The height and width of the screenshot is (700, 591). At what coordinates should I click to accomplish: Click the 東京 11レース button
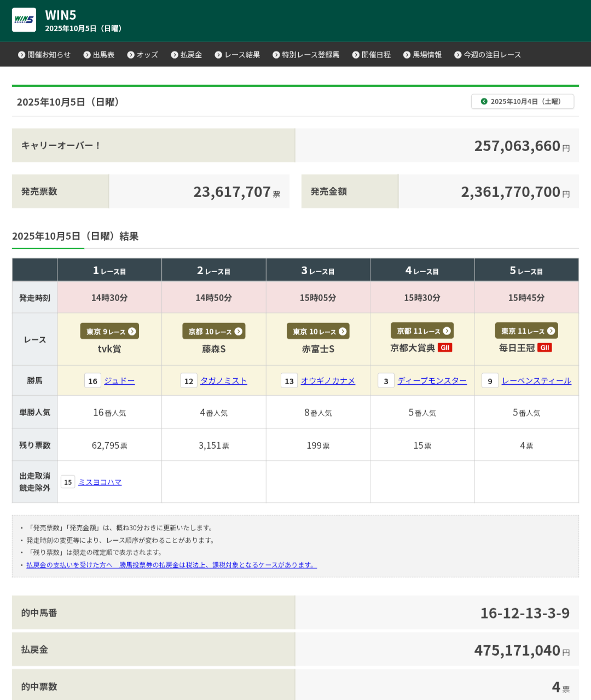click(x=526, y=331)
